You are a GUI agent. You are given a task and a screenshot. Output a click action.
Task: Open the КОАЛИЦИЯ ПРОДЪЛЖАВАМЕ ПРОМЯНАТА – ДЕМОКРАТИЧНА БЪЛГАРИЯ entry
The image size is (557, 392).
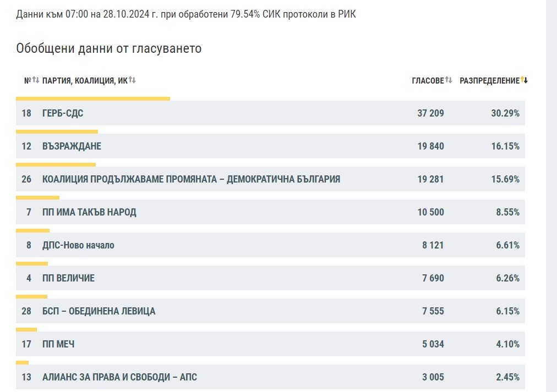point(191,179)
